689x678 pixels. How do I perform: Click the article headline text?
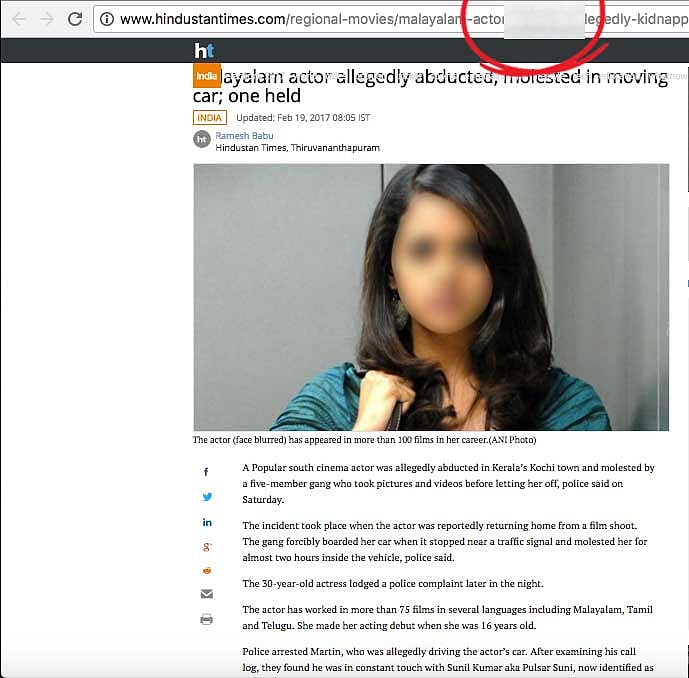coord(430,86)
